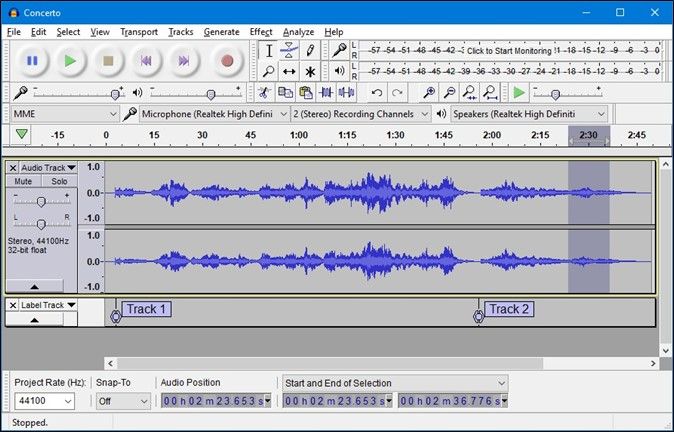Screen dimensions: 674x432
Task: Click the Skip to Start button
Action: pyautogui.click(x=146, y=61)
